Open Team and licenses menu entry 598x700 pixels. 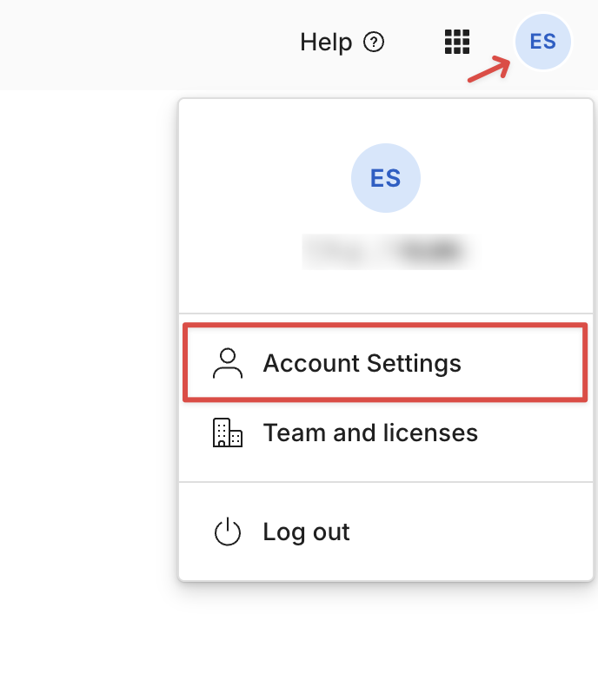click(385, 433)
